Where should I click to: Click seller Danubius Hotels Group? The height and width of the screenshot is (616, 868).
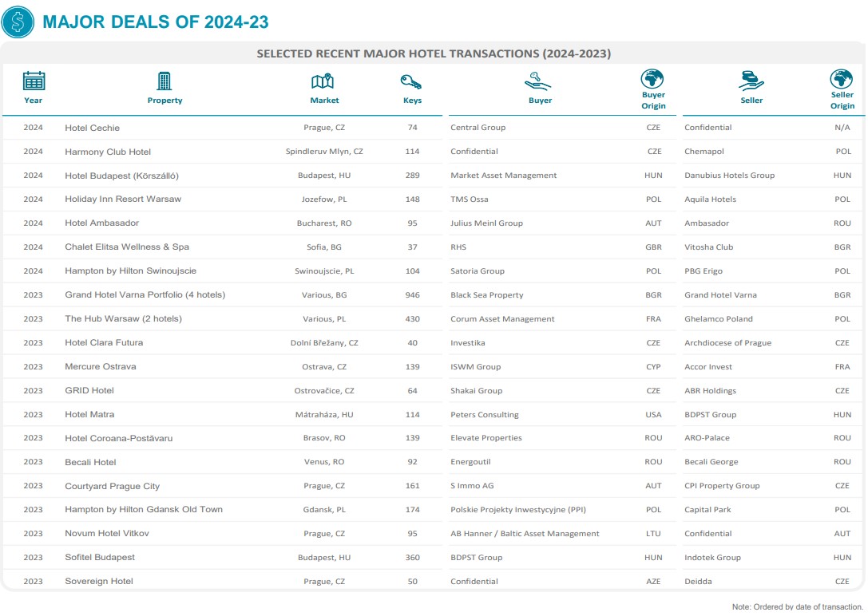click(x=729, y=176)
